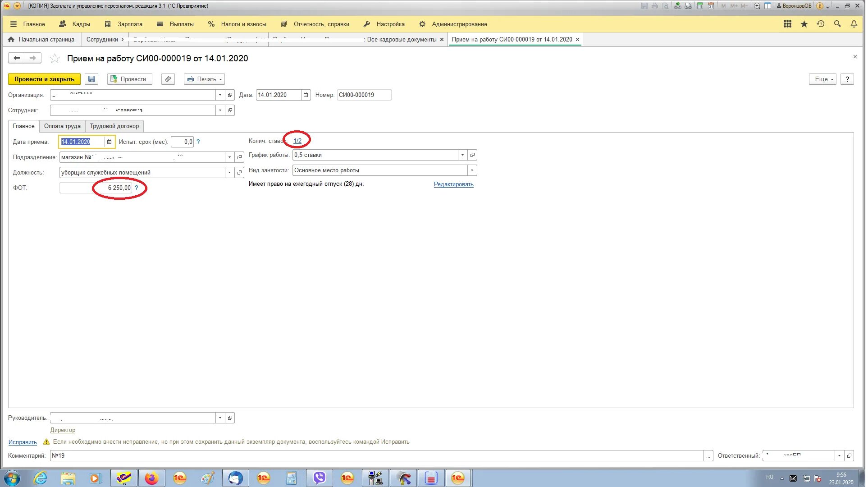The height and width of the screenshot is (487, 868).
Task: Click the back navigation arrow
Action: coord(17,58)
